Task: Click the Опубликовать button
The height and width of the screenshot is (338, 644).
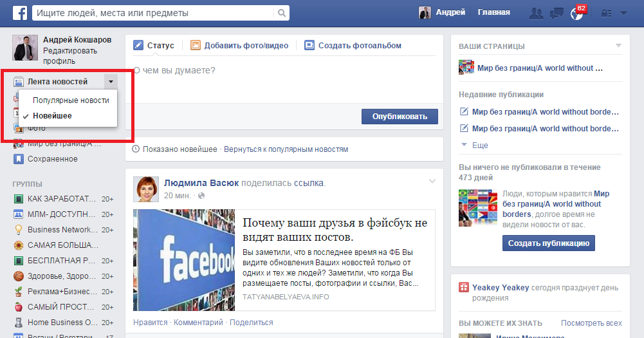Action: click(x=400, y=117)
